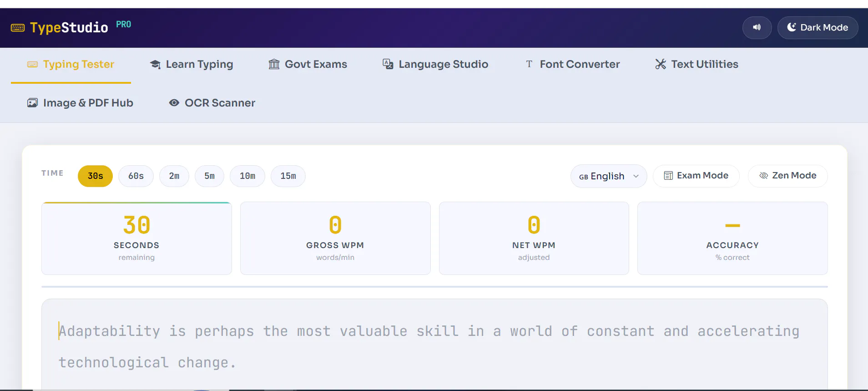Click the word "technological" in the passage
The image size is (868, 391).
(114, 363)
